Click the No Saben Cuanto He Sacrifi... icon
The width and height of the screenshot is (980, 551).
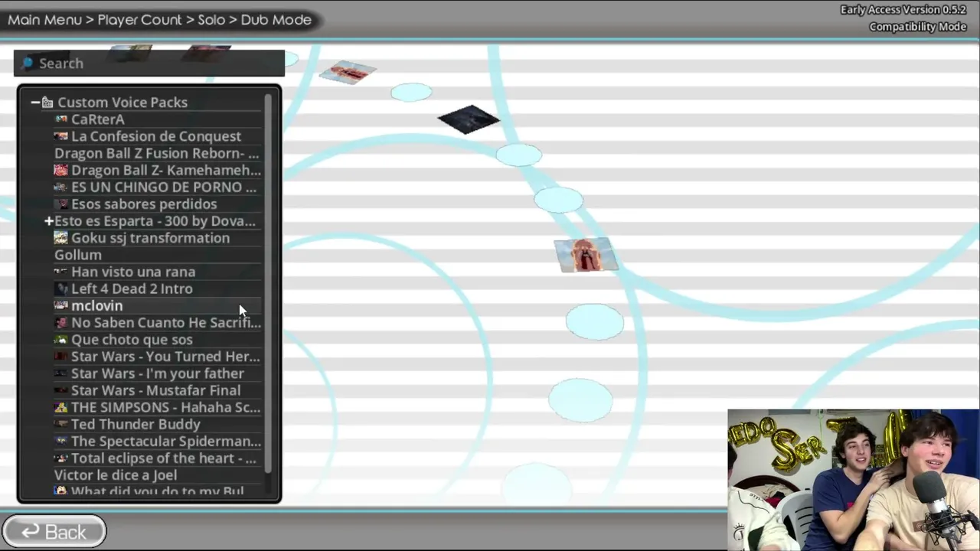(61, 323)
